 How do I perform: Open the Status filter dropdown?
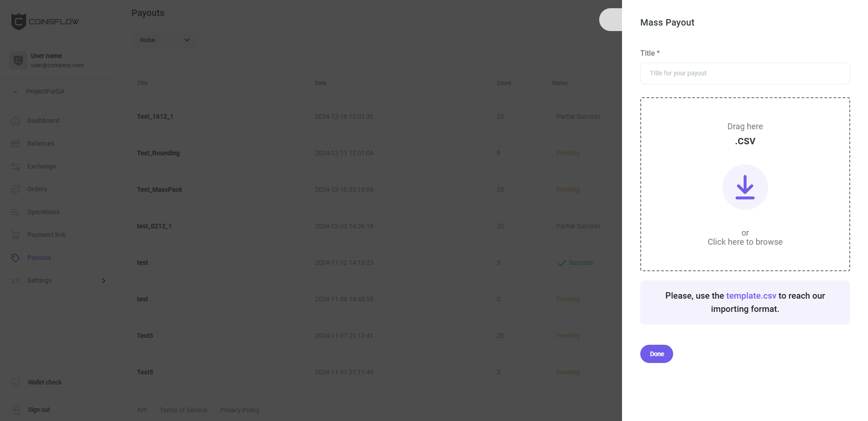(165, 40)
